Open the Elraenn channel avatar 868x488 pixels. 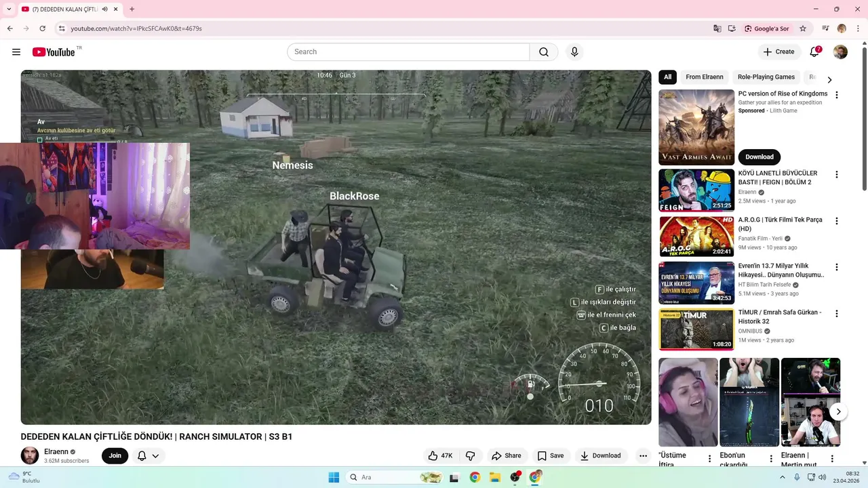pos(30,455)
